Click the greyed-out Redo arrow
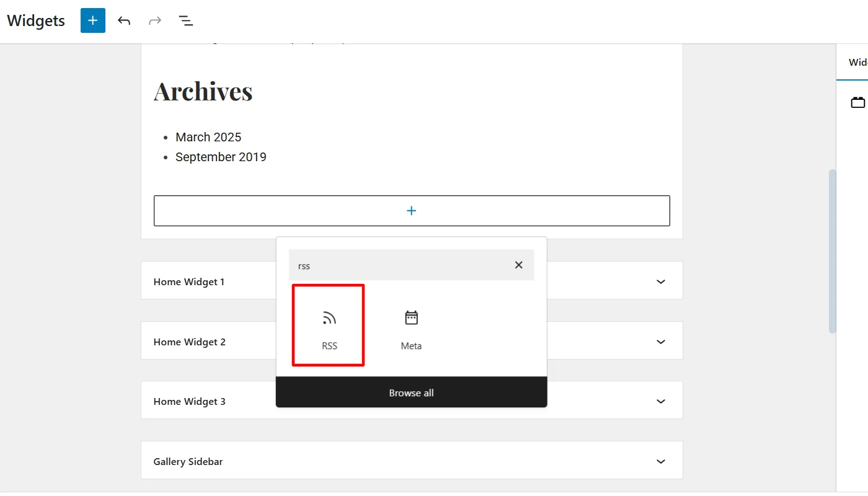 (155, 20)
